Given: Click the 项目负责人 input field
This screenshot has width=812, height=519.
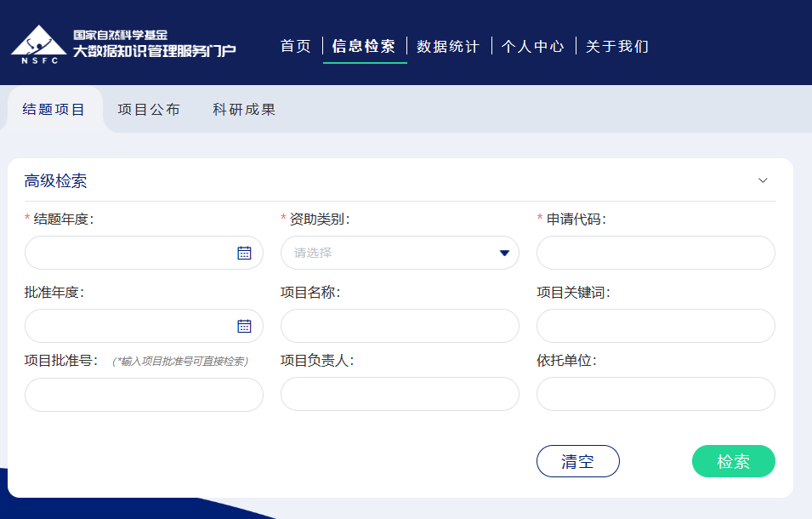Looking at the screenshot, I should (x=400, y=394).
